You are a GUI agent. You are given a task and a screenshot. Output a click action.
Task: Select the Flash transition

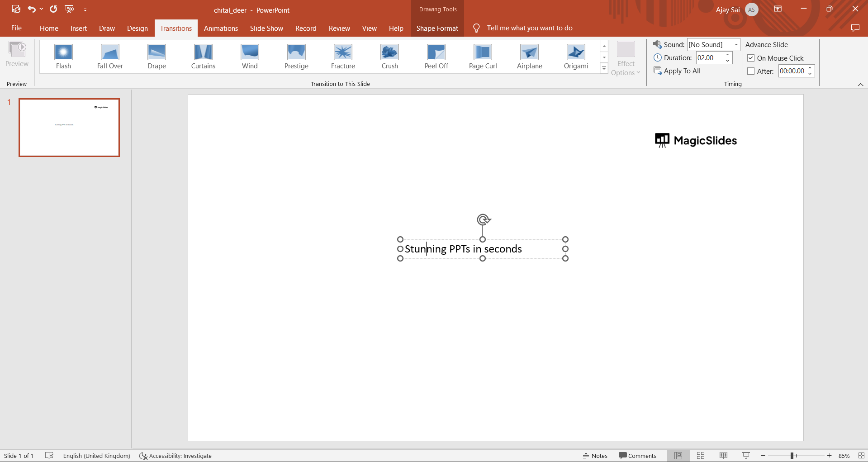63,57
